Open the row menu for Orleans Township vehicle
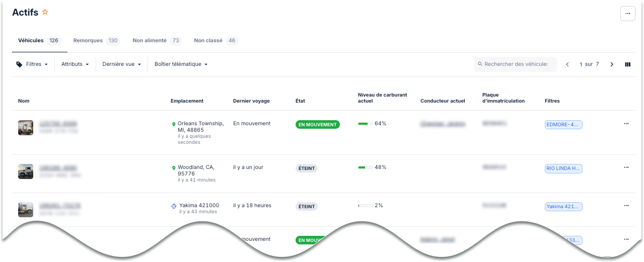Image resolution: width=644 pixels, height=262 pixels. click(x=626, y=124)
